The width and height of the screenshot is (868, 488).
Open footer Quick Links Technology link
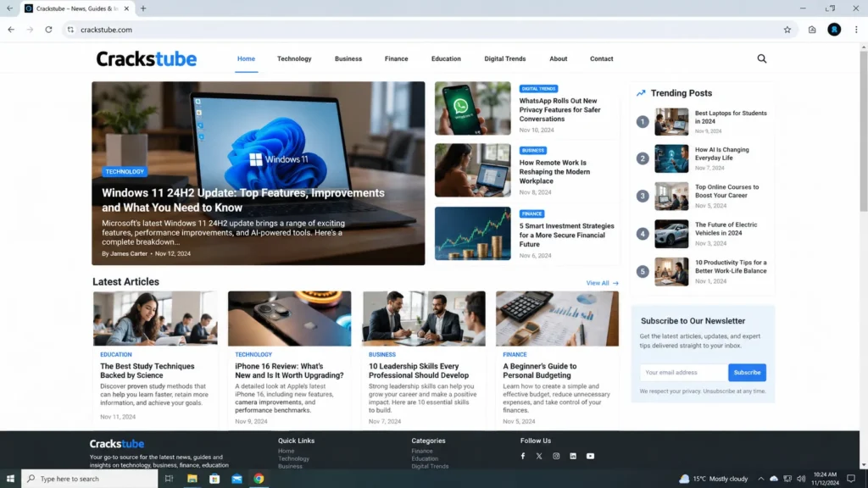(x=293, y=458)
